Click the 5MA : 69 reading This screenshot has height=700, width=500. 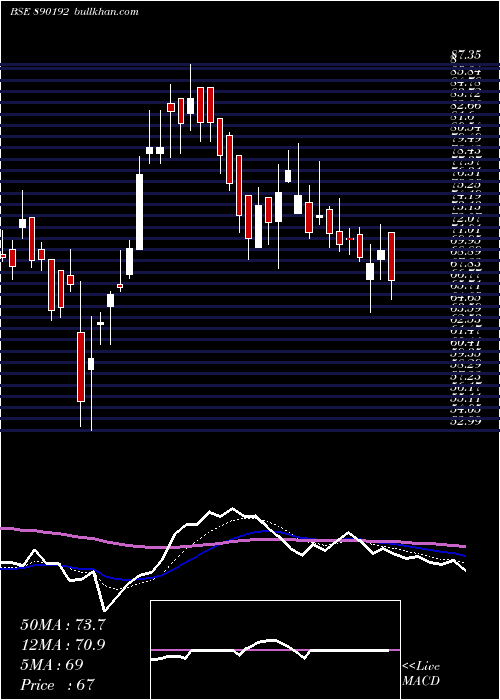(52, 665)
